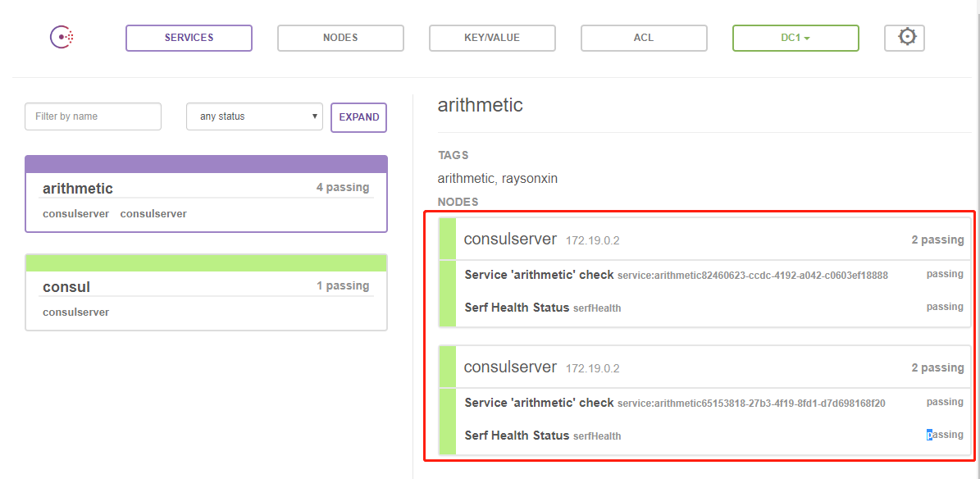Screen dimensions: 980x479
Task: Click the purple header bar of arithmetic service
Action: tap(206, 164)
